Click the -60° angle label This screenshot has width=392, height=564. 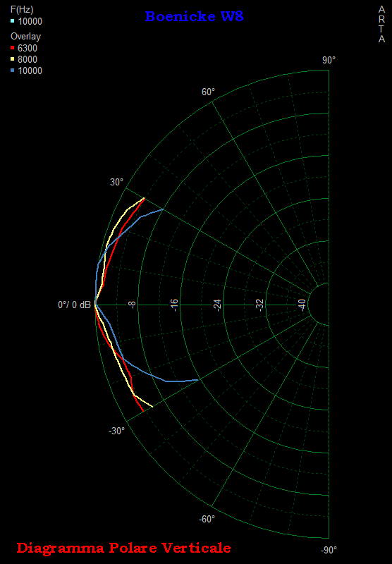point(207,519)
